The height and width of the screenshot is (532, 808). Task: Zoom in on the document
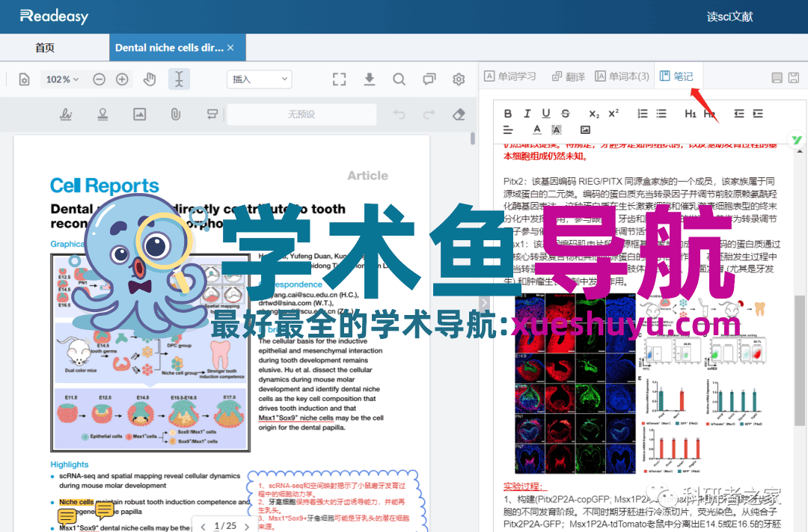tap(121, 79)
